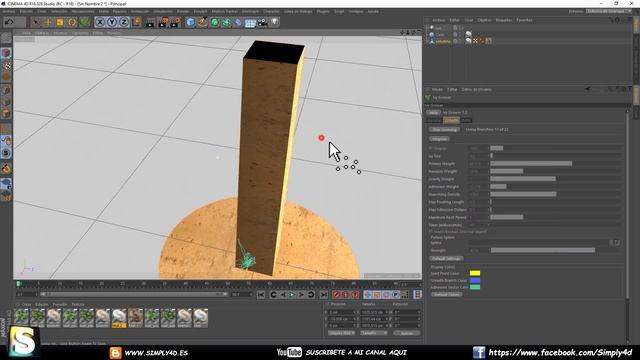Click the Seed Point Color yellow swatch
This screenshot has width=640, height=360.
pos(475,273)
